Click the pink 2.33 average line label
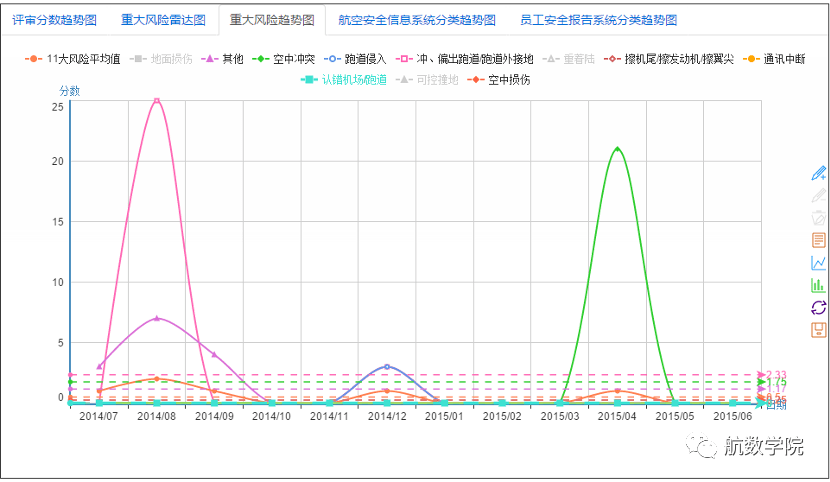Image resolution: width=830 pixels, height=482 pixels. click(x=776, y=375)
